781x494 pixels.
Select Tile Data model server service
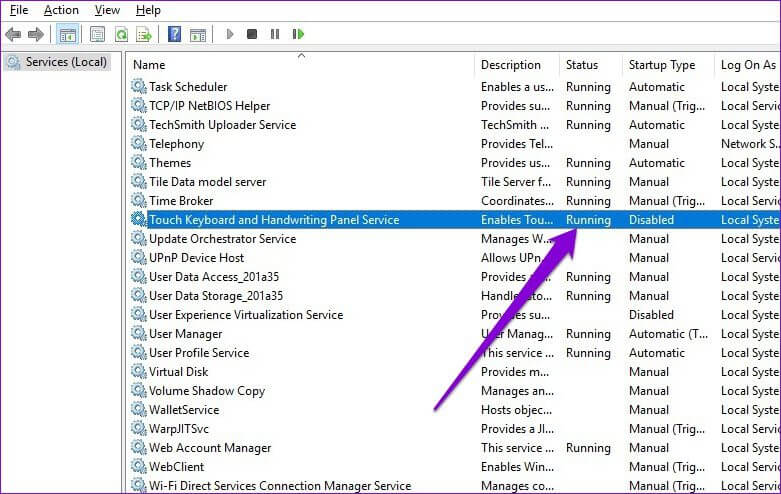207,182
